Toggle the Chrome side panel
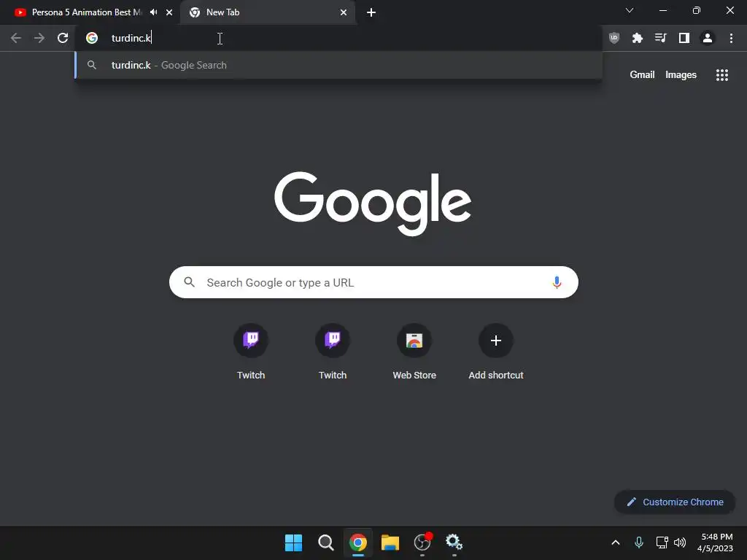The width and height of the screenshot is (747, 560). [684, 38]
